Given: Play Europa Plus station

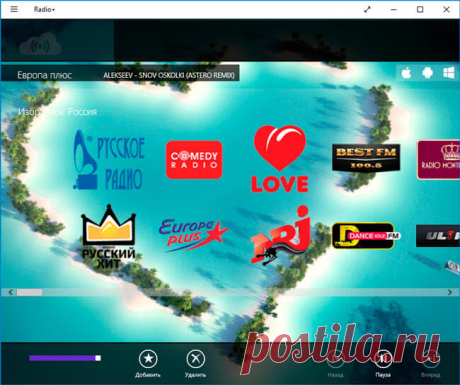Looking at the screenshot, I should 193,235.
